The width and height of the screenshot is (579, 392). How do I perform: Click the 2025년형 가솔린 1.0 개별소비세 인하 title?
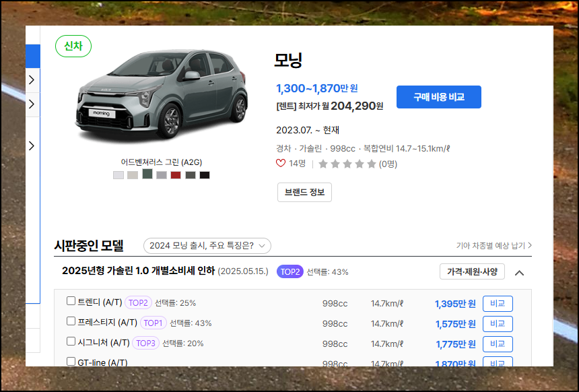(x=138, y=271)
